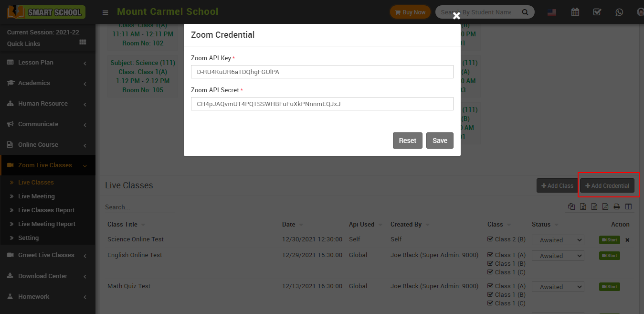Click the Add Class button
644x314 pixels.
point(557,186)
